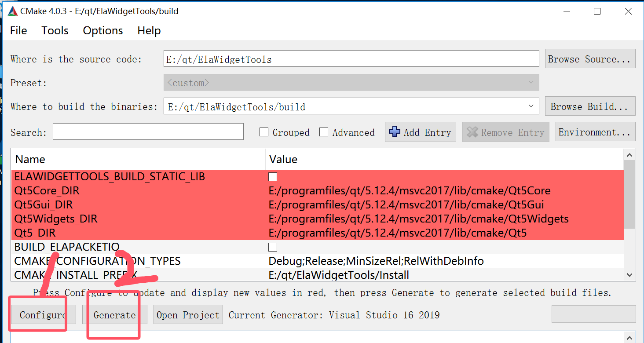Click the vertical scrollbar thumb of the cache list
Image resolution: width=644 pixels, height=343 pixels.
(629, 195)
